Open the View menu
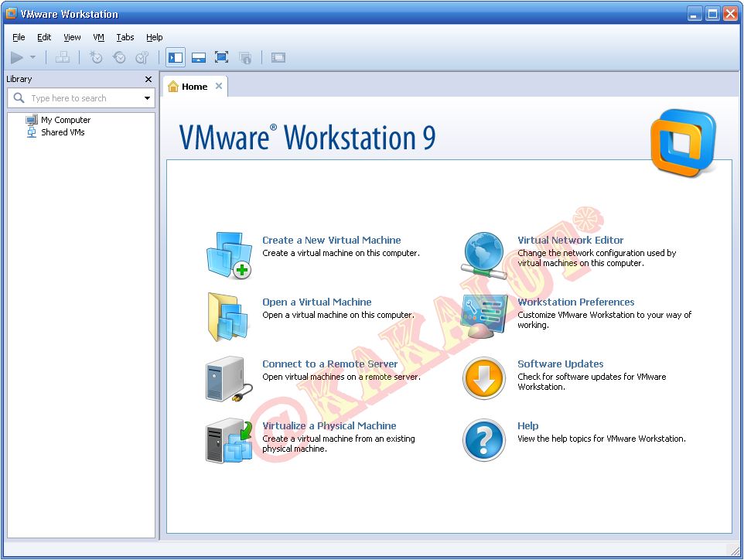744x560 pixels. (x=72, y=37)
